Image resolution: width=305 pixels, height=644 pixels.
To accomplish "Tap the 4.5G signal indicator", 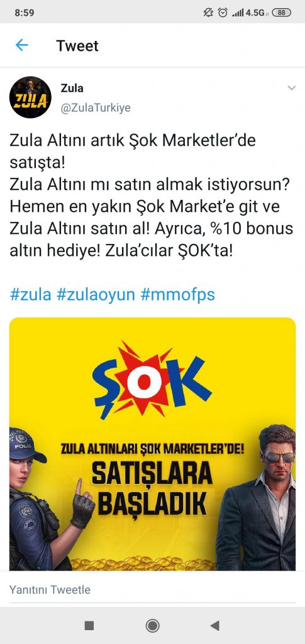I will tap(250, 13).
